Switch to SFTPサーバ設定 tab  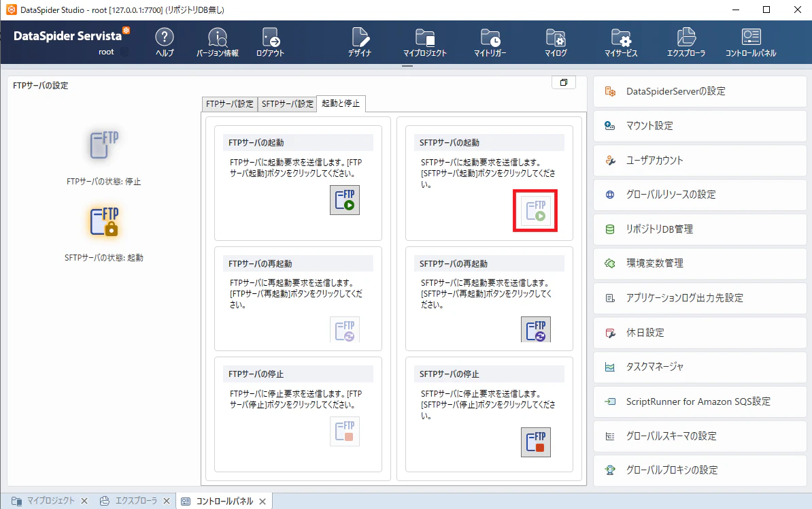point(288,103)
